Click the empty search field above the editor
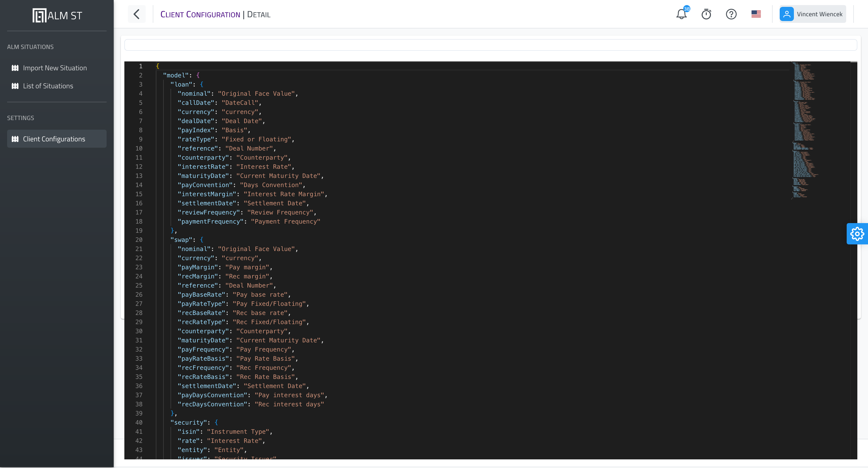This screenshot has height=468, width=868. point(490,44)
